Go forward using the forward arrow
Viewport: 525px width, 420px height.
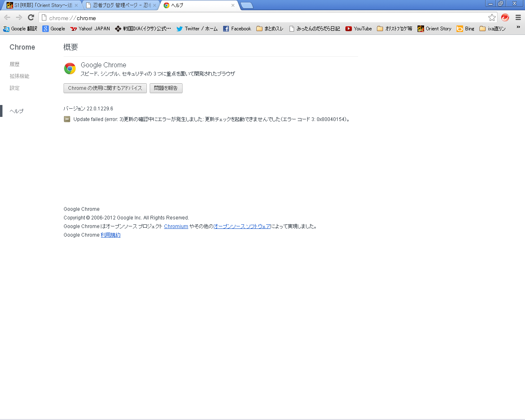click(x=19, y=18)
